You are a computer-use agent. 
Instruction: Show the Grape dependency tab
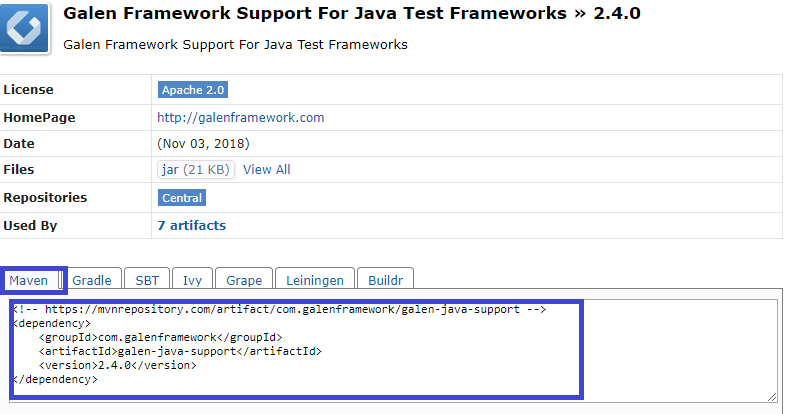(244, 281)
